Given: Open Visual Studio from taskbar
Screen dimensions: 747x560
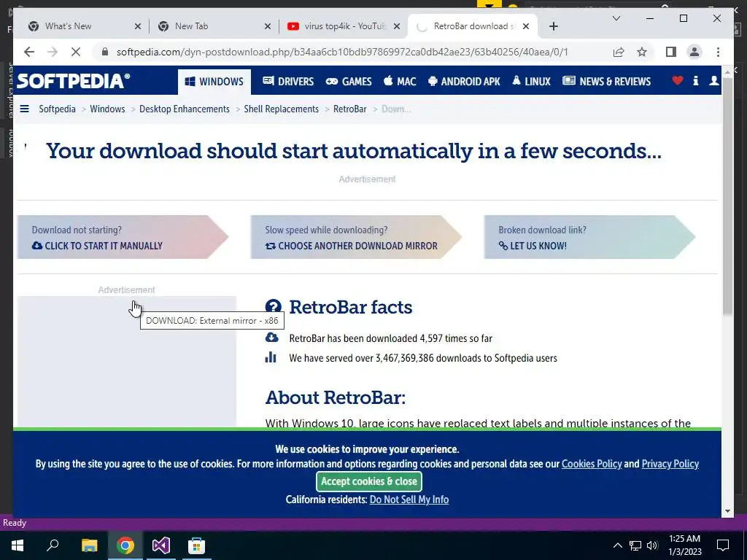Looking at the screenshot, I should click(161, 545).
